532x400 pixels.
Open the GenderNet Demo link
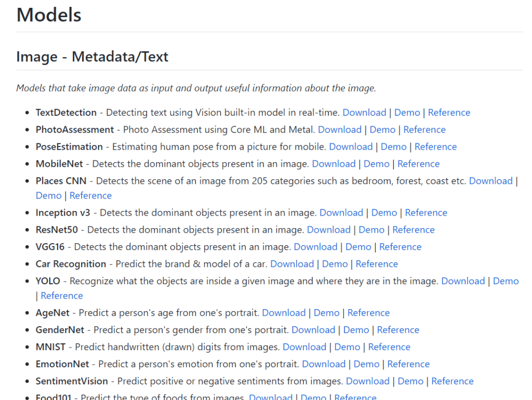[x=356, y=330]
